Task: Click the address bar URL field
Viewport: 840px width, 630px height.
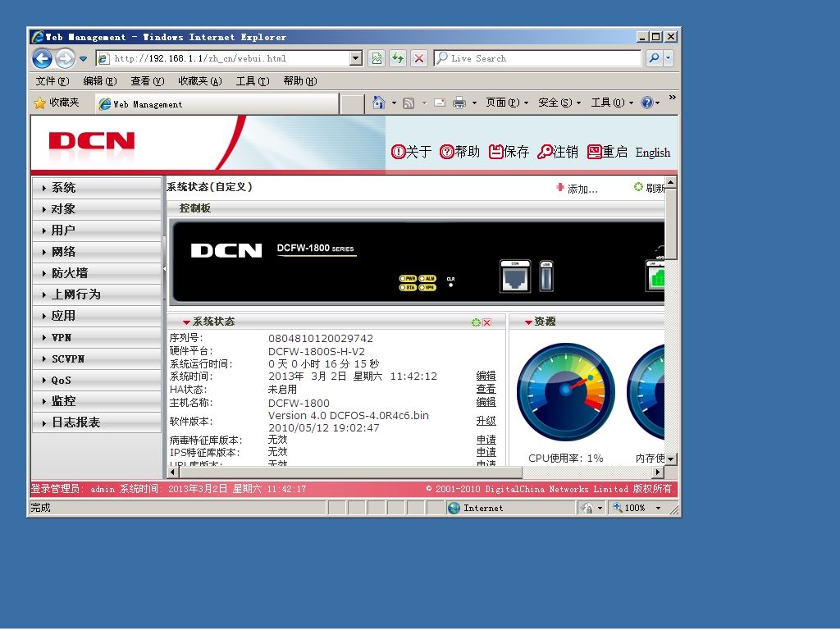Action: coord(224,58)
